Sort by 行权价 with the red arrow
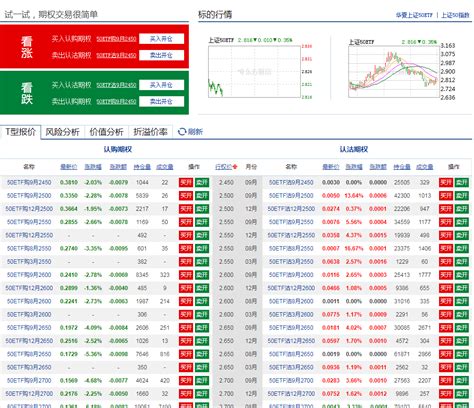The height and width of the screenshot is (408, 474). coord(226,167)
